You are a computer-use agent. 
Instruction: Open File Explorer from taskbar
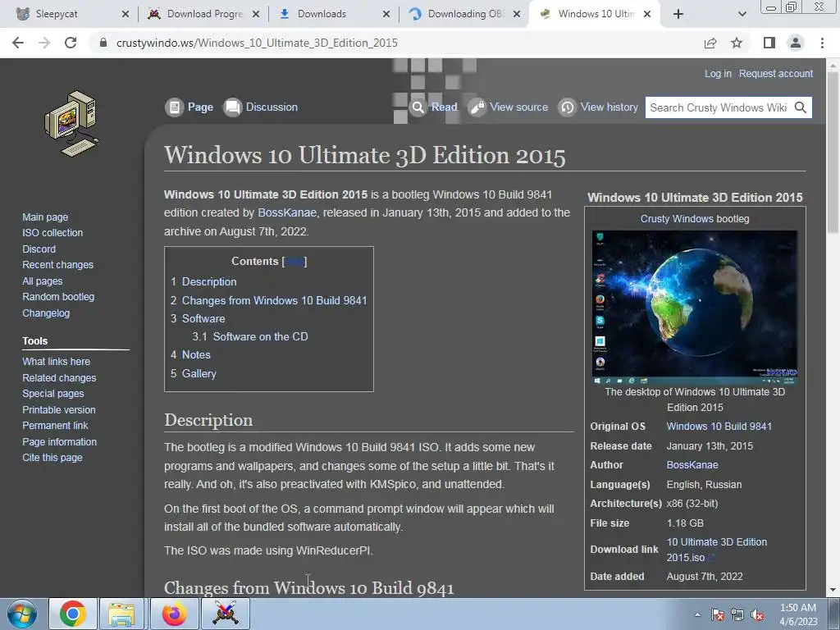[x=121, y=614]
